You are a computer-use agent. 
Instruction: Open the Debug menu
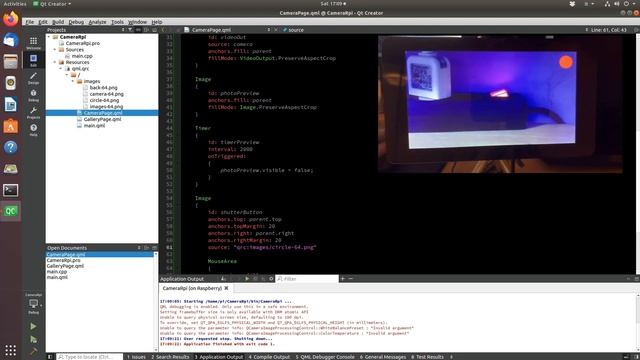tap(76, 22)
